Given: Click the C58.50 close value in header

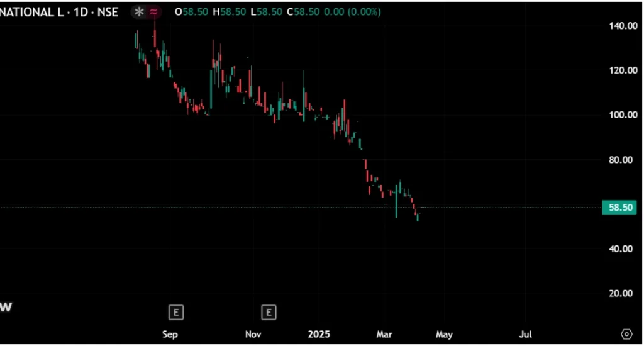Looking at the screenshot, I should point(303,13).
